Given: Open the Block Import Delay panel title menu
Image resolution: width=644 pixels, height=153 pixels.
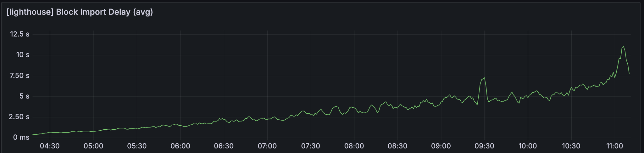Looking at the screenshot, I should click(x=80, y=12).
